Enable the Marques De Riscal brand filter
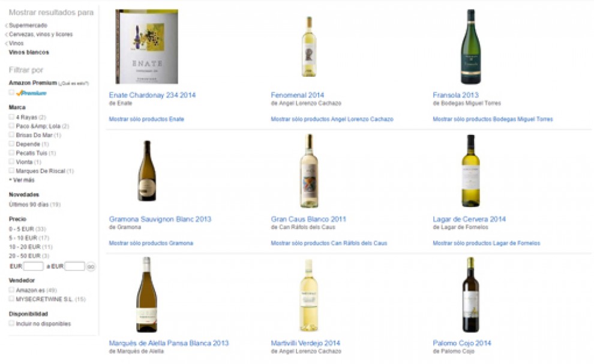 pyautogui.click(x=11, y=171)
